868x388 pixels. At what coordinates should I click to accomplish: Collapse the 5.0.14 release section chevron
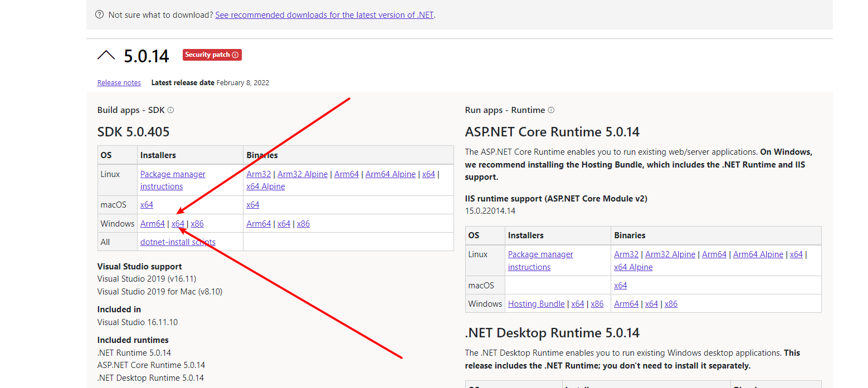click(x=106, y=55)
